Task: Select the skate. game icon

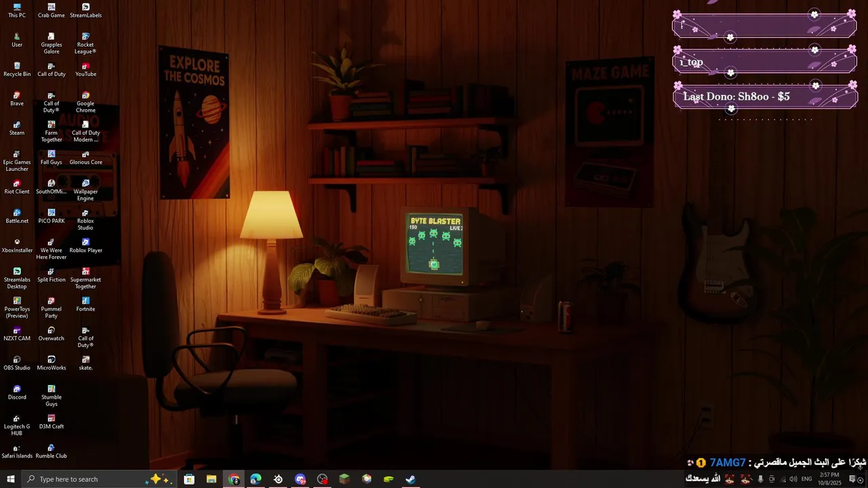Action: pyautogui.click(x=85, y=363)
